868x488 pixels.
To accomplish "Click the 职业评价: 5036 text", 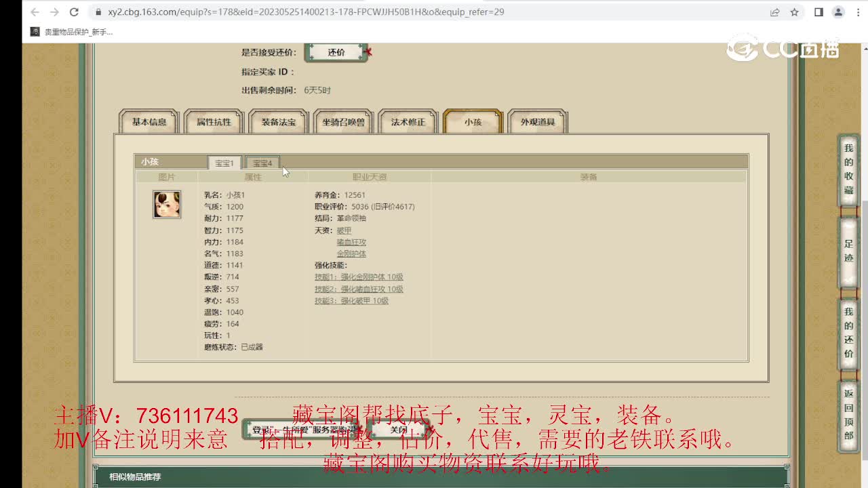I will coord(364,207).
